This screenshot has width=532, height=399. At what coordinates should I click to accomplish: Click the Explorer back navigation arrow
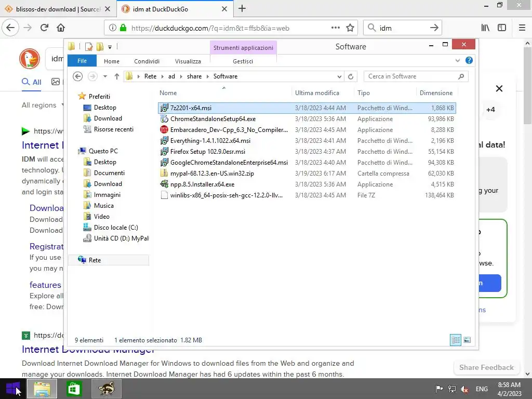tap(78, 76)
